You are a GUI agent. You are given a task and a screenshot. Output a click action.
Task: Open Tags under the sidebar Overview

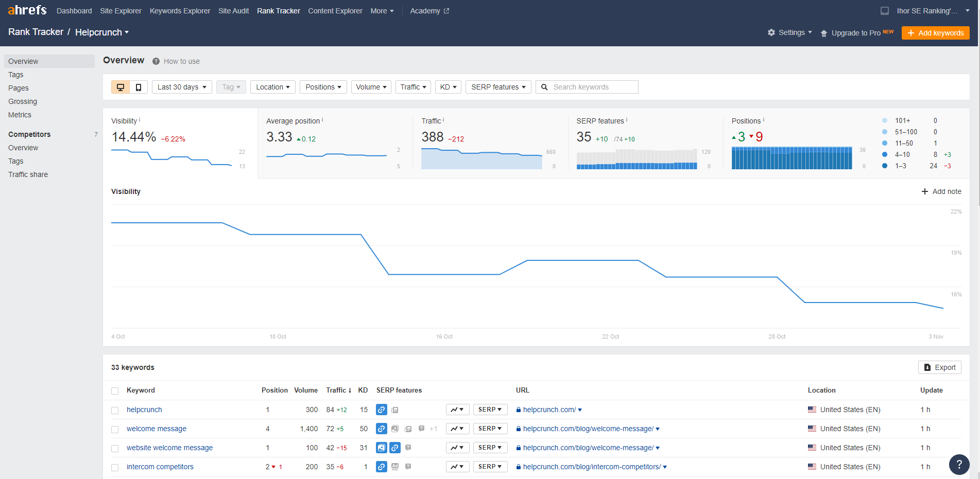[16, 75]
